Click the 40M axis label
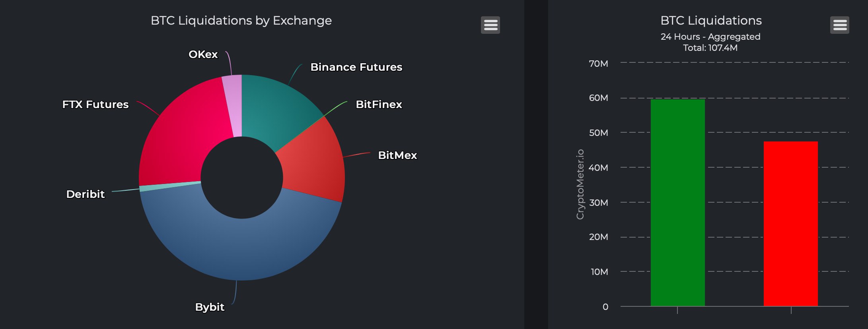 pyautogui.click(x=599, y=168)
